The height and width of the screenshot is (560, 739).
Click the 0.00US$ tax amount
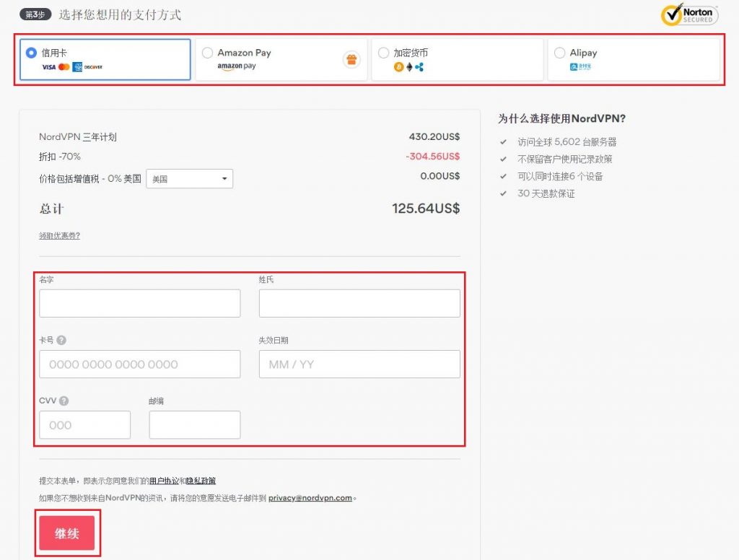(x=440, y=176)
